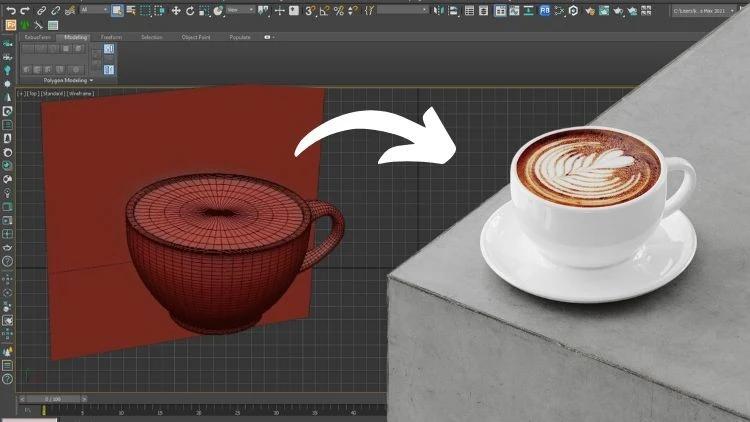
Task: Activate the Select and Scale tool
Action: tap(204, 10)
